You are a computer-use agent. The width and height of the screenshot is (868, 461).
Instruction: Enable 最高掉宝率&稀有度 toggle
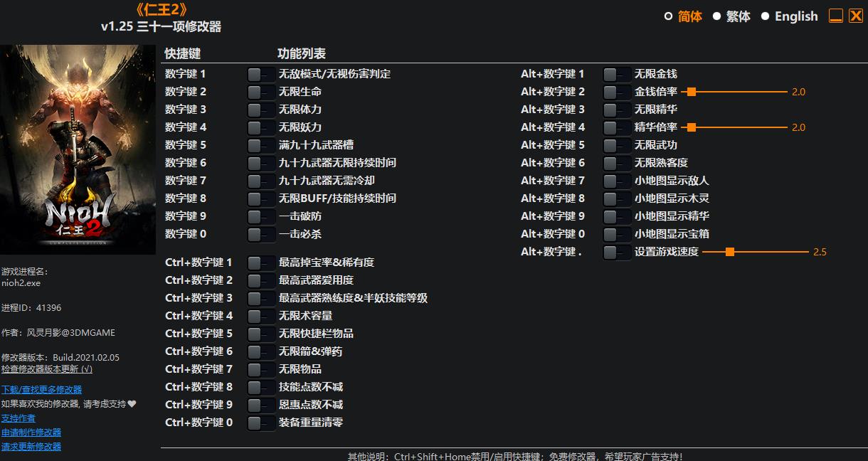click(x=261, y=263)
